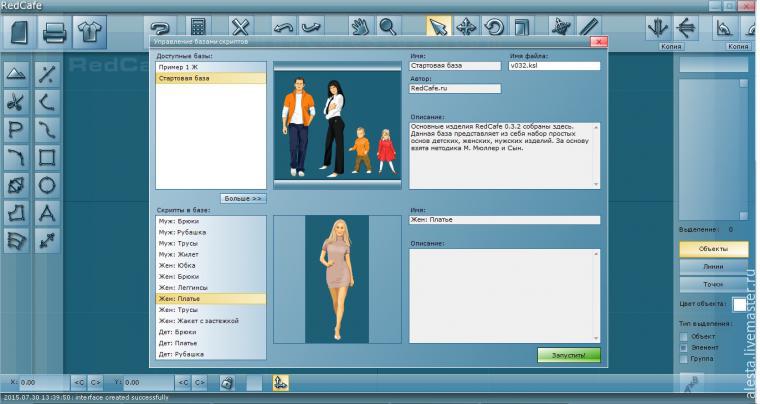Undo with the left curved arrow
This screenshot has width=760, height=404.
[284, 27]
